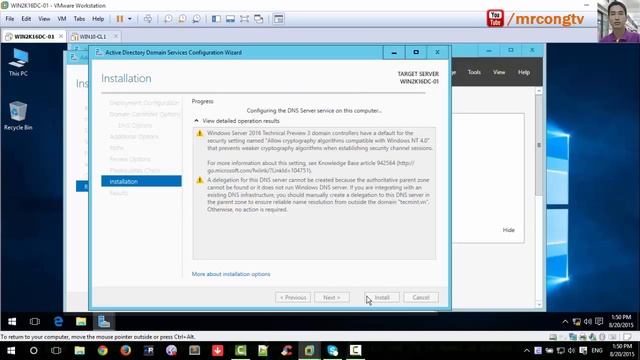Click the console view toolbar icon
This screenshot has height=360, width=640.
pos(278,19)
